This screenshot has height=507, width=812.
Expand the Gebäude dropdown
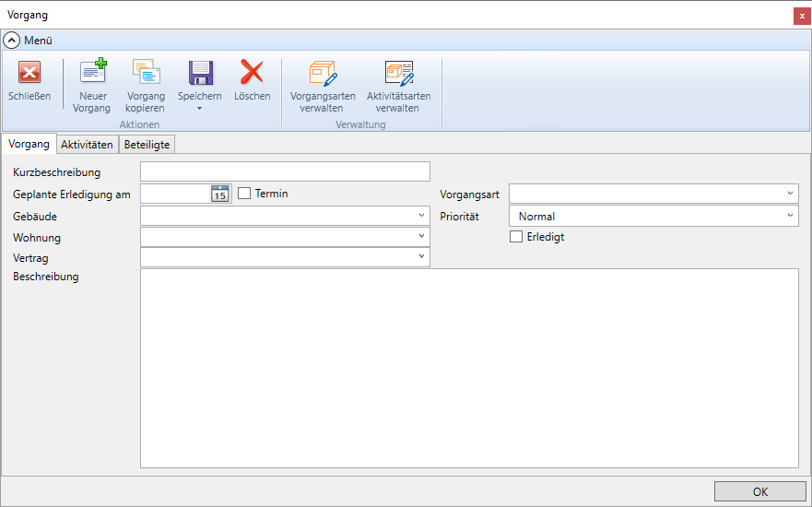421,216
